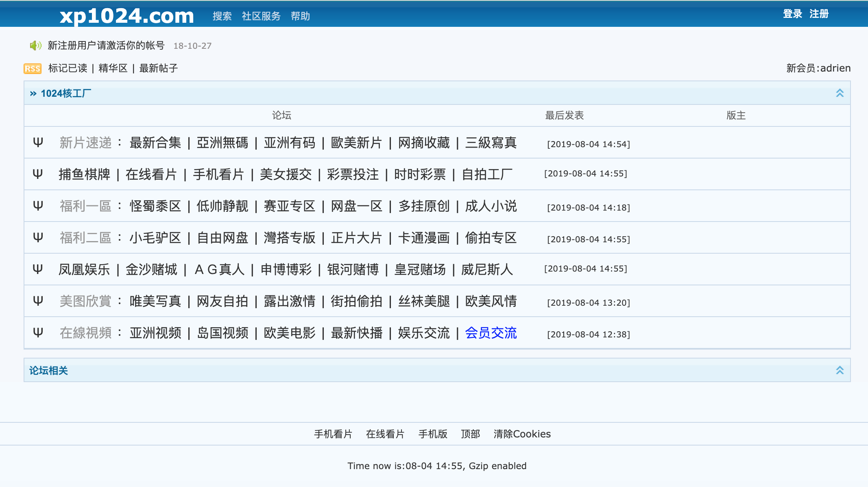Click the green speaker announcement icon
The image size is (868, 487).
[35, 46]
